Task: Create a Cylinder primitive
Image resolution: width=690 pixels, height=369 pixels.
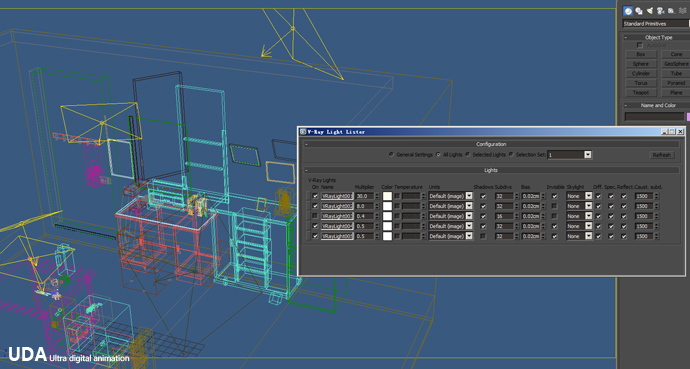Action: coord(641,73)
